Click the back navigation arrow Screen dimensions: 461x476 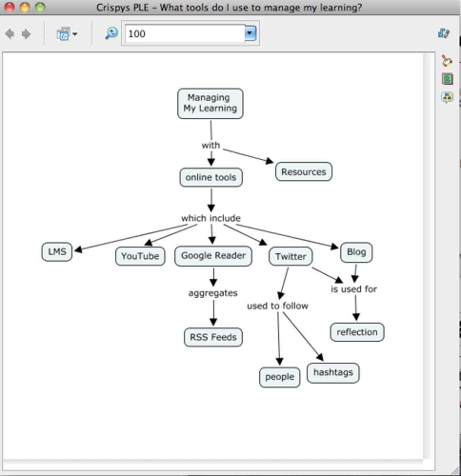point(10,34)
